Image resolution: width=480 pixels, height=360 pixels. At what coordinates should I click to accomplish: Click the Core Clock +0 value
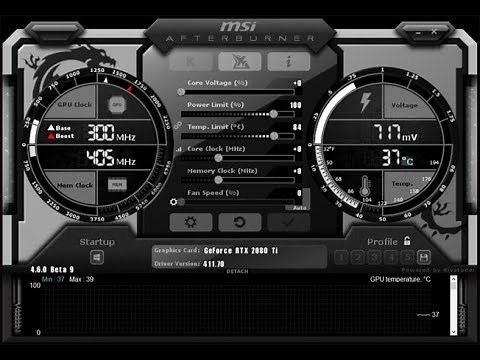pos(297,149)
